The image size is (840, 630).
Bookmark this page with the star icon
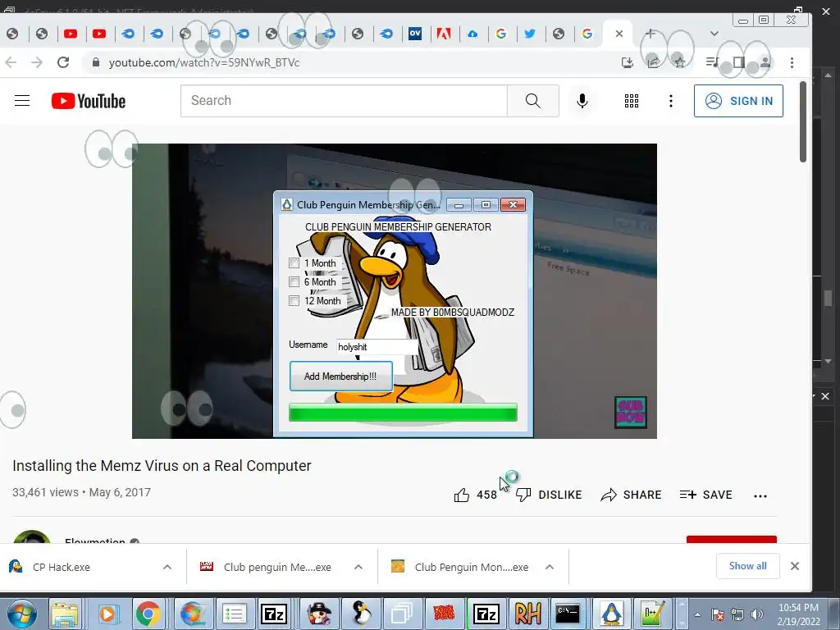pyautogui.click(x=680, y=62)
